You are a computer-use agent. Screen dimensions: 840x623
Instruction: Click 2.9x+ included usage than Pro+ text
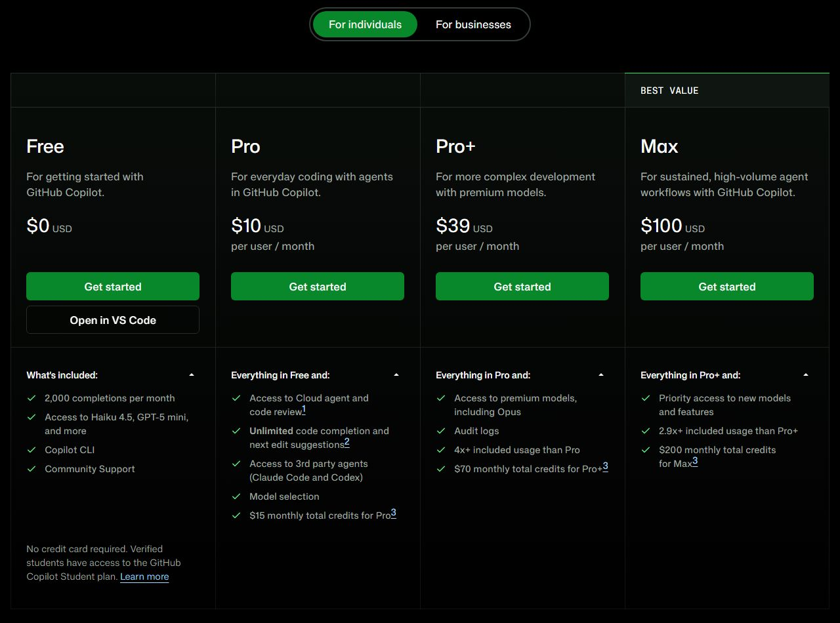(728, 431)
